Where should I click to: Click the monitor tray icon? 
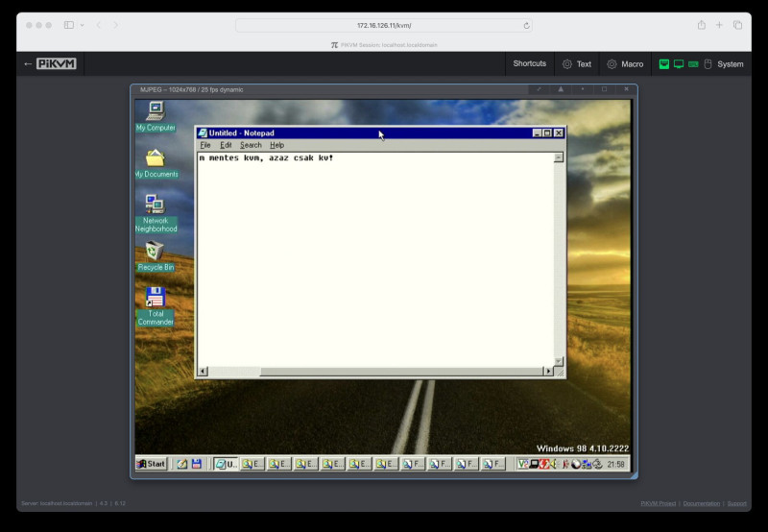pos(534,464)
